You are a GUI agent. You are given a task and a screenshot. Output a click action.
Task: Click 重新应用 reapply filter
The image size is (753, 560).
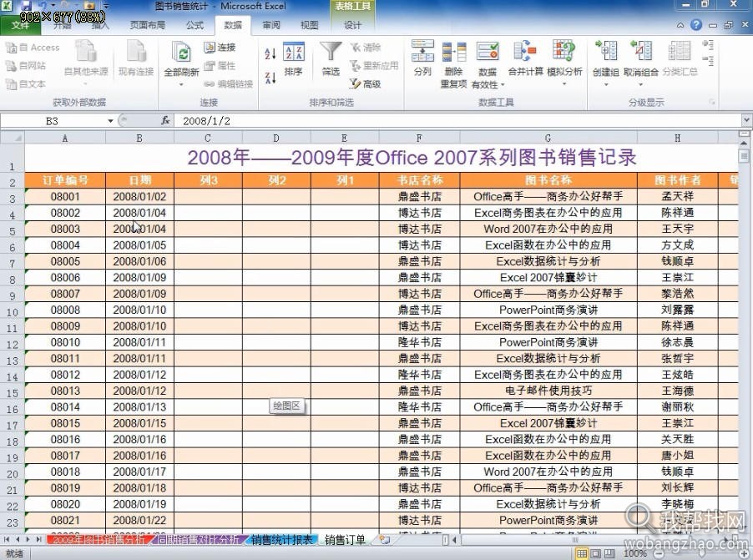[374, 65]
